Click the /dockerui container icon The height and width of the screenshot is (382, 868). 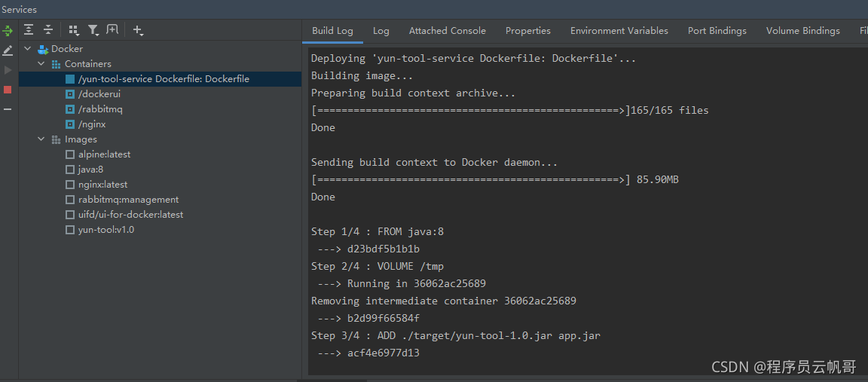pyautogui.click(x=70, y=94)
